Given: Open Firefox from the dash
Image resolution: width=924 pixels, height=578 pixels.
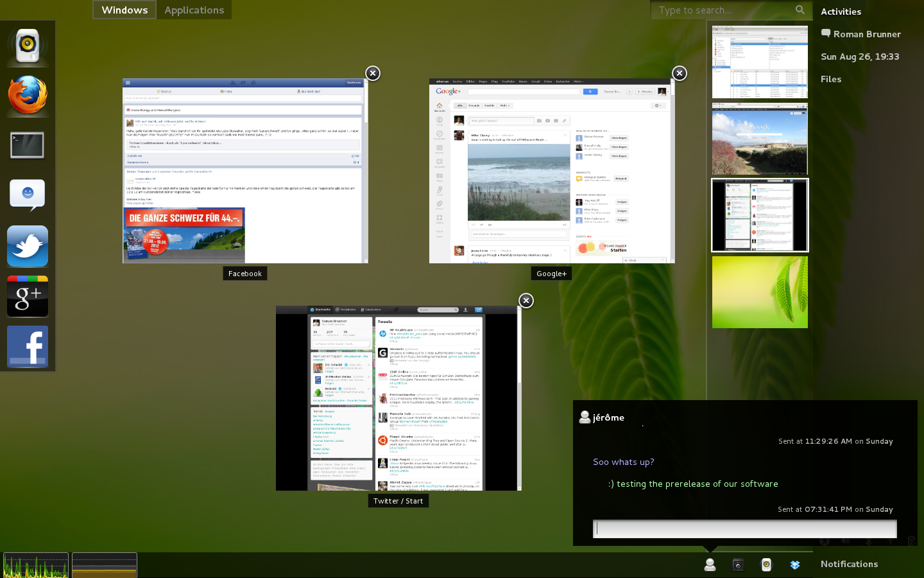Looking at the screenshot, I should [x=28, y=95].
